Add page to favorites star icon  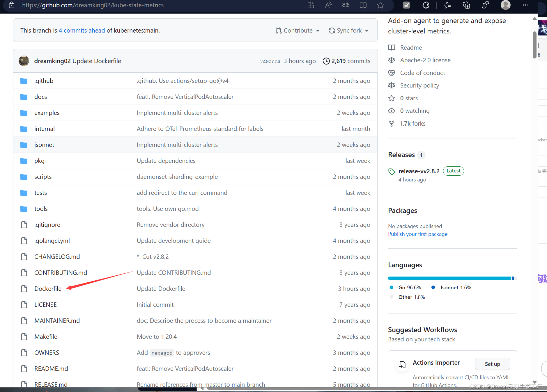[x=380, y=5]
